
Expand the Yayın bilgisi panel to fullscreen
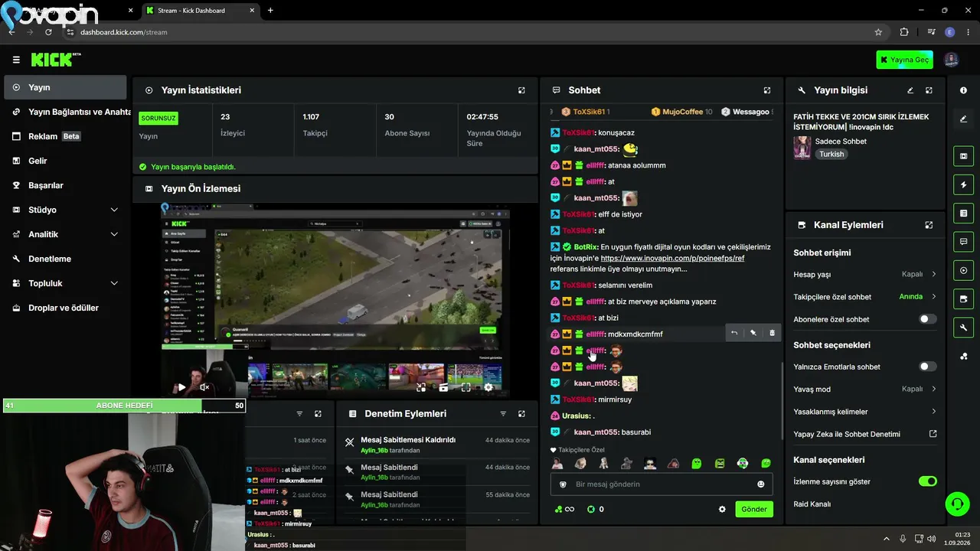929,90
